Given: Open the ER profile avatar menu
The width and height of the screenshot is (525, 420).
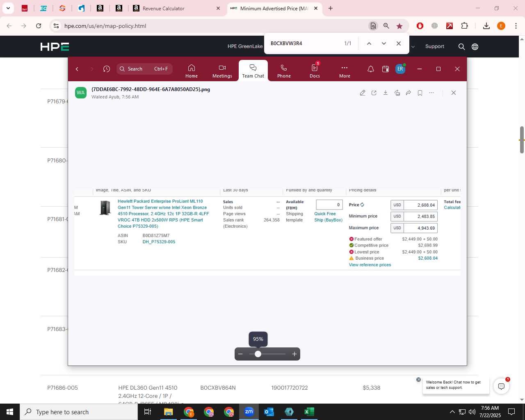Looking at the screenshot, I should tap(400, 69).
